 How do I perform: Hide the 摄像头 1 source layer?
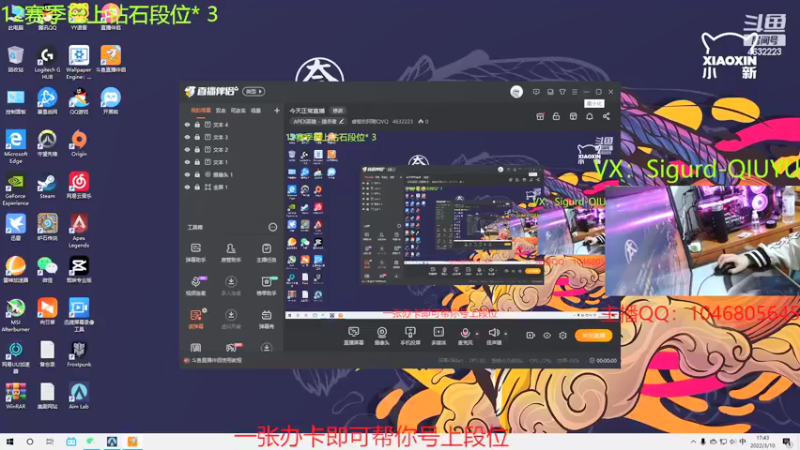coord(187,174)
